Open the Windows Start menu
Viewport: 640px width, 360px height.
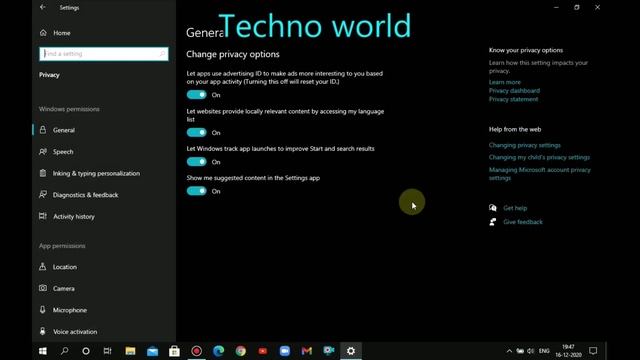43,351
